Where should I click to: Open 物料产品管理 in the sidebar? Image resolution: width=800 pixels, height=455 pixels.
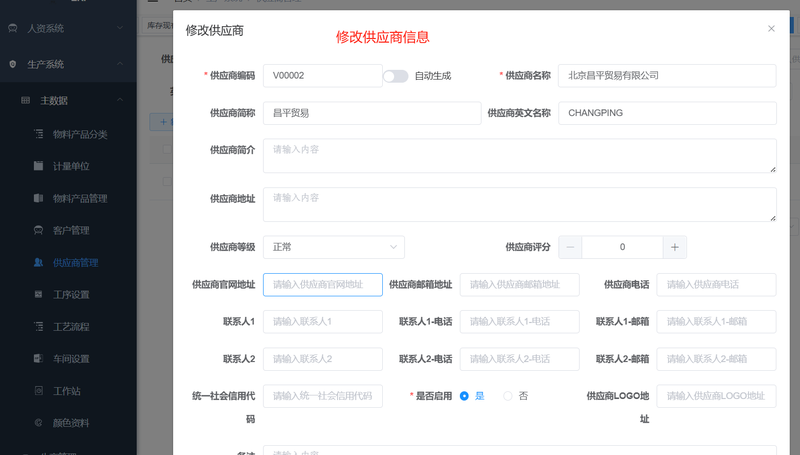80,198
